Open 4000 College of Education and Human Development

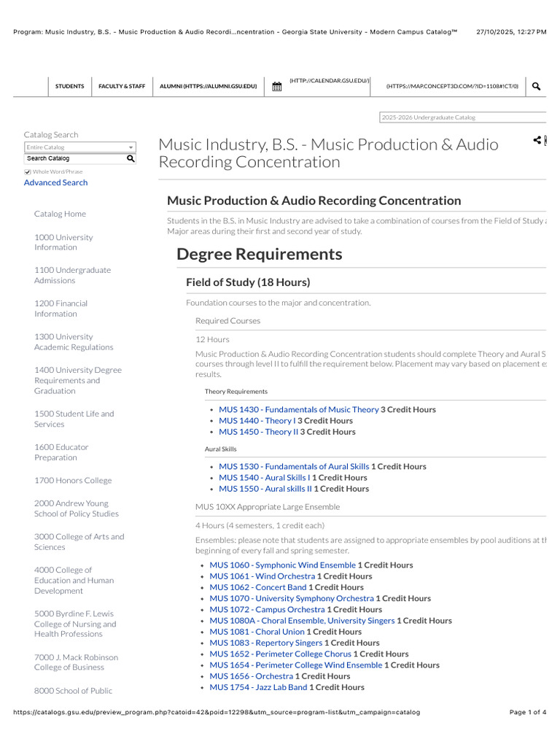pos(74,580)
